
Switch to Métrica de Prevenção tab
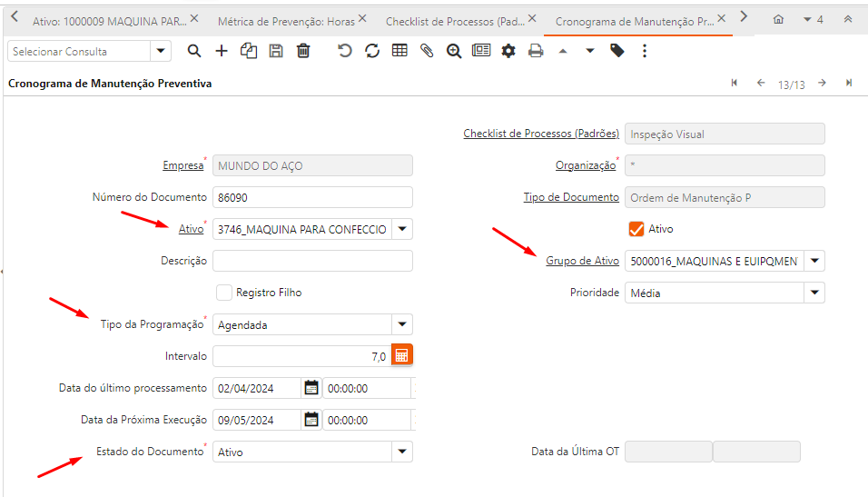tap(286, 19)
